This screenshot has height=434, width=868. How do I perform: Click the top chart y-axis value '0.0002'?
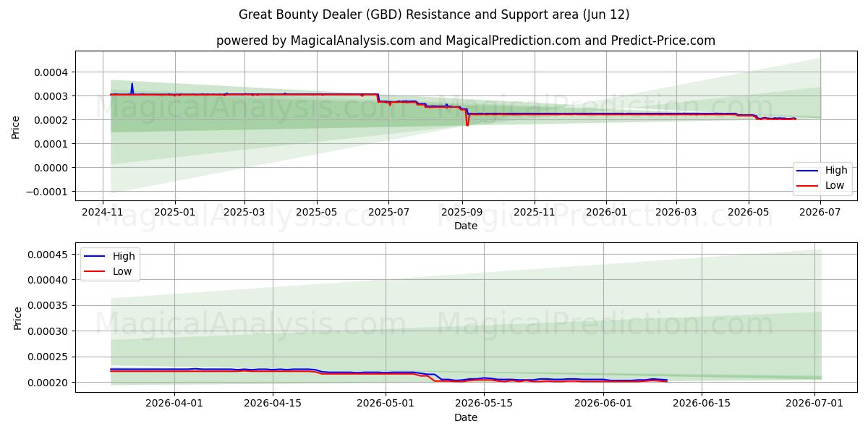tap(51, 120)
